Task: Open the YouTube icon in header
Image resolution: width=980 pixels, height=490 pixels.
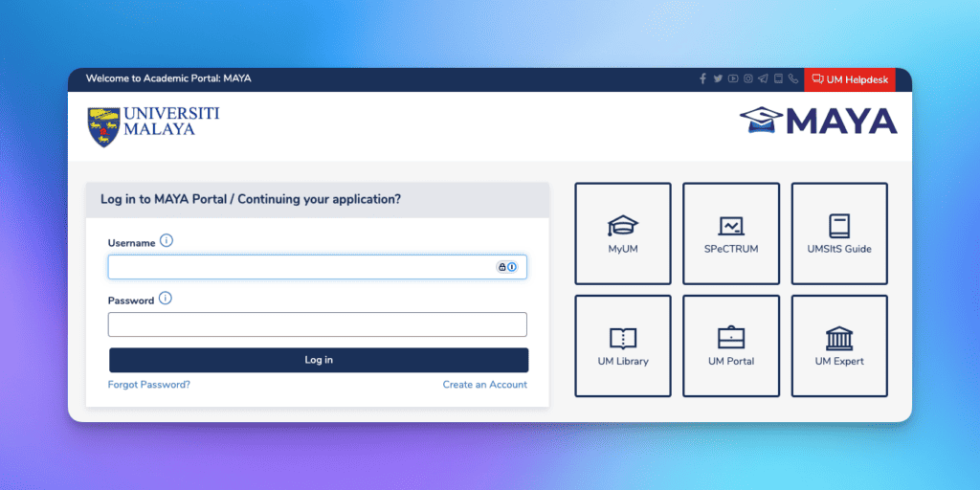Action: pyautogui.click(x=733, y=78)
